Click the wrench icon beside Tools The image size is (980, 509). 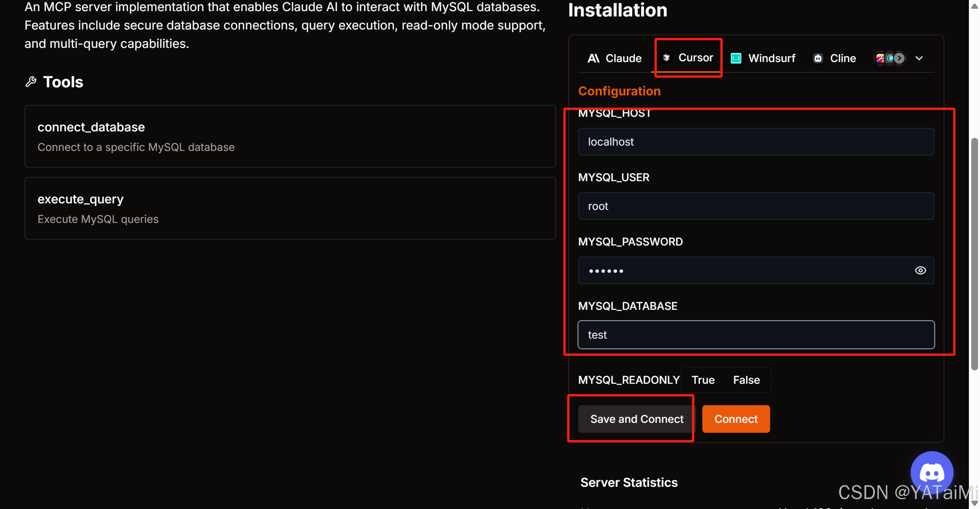[x=31, y=82]
